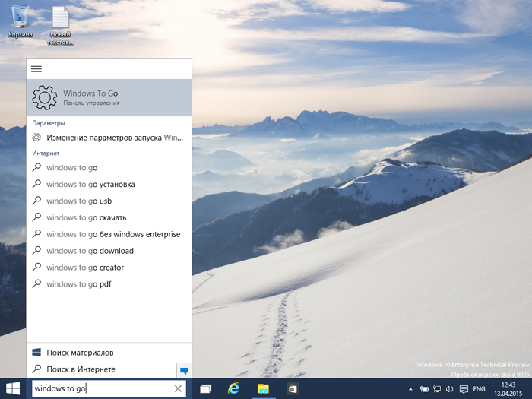Viewport: 532px width, 399px height.
Task: Select the plain "windows to go" web suggestion
Action: pyautogui.click(x=109, y=168)
